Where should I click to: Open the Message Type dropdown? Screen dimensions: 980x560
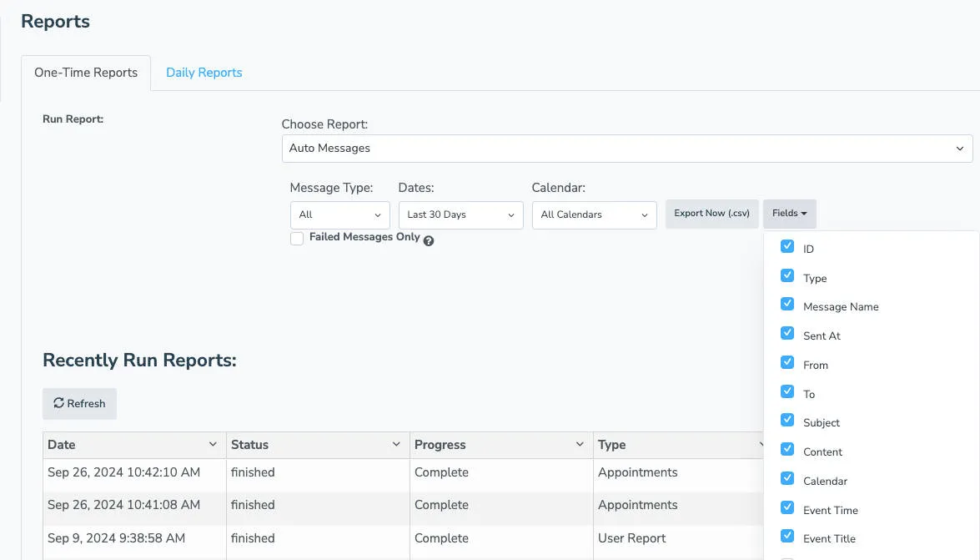(x=339, y=214)
